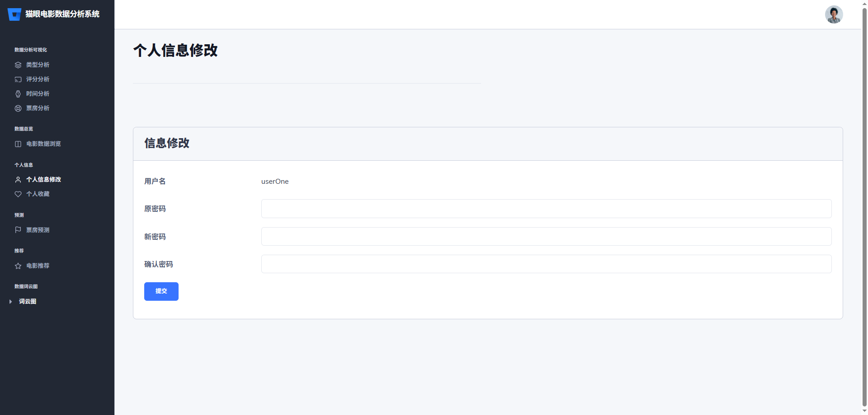This screenshot has height=415, width=868.
Task: Click into the 新密码 text box
Action: click(x=546, y=237)
